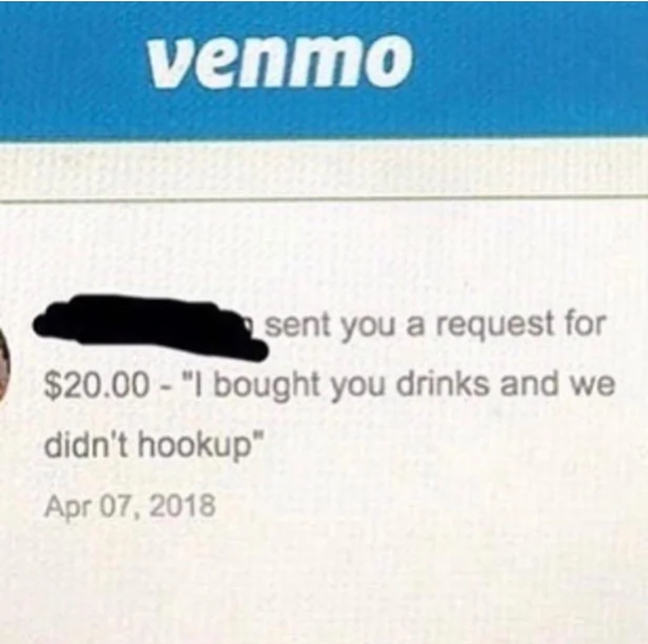Click blue header area left of logo
This screenshot has height=644, width=648.
pos(72,66)
